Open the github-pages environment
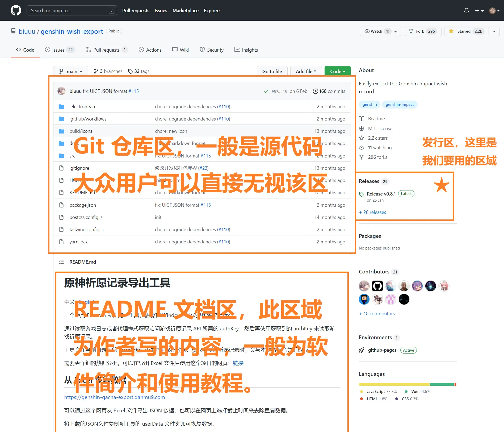504x432 pixels. click(x=382, y=350)
